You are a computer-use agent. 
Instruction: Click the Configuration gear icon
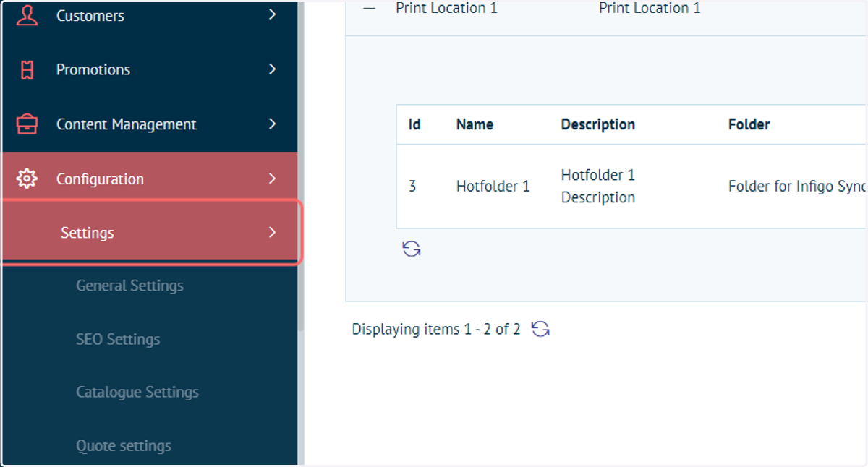[27, 179]
